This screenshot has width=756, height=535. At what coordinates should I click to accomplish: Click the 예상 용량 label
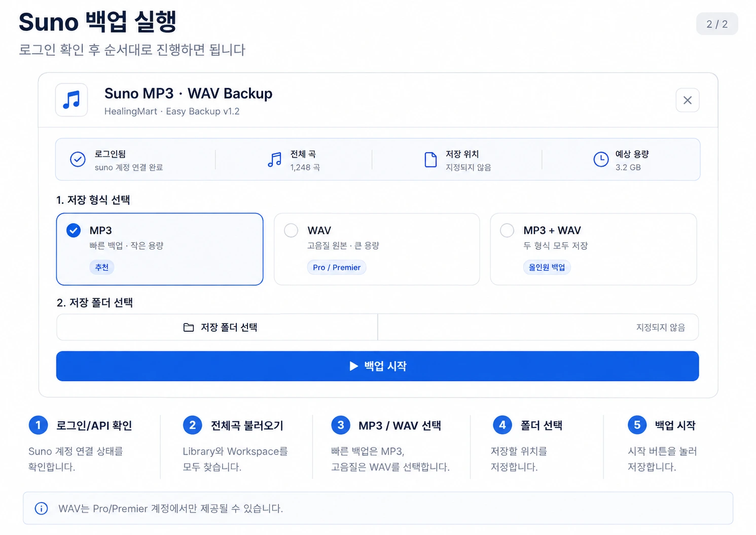pyautogui.click(x=632, y=154)
